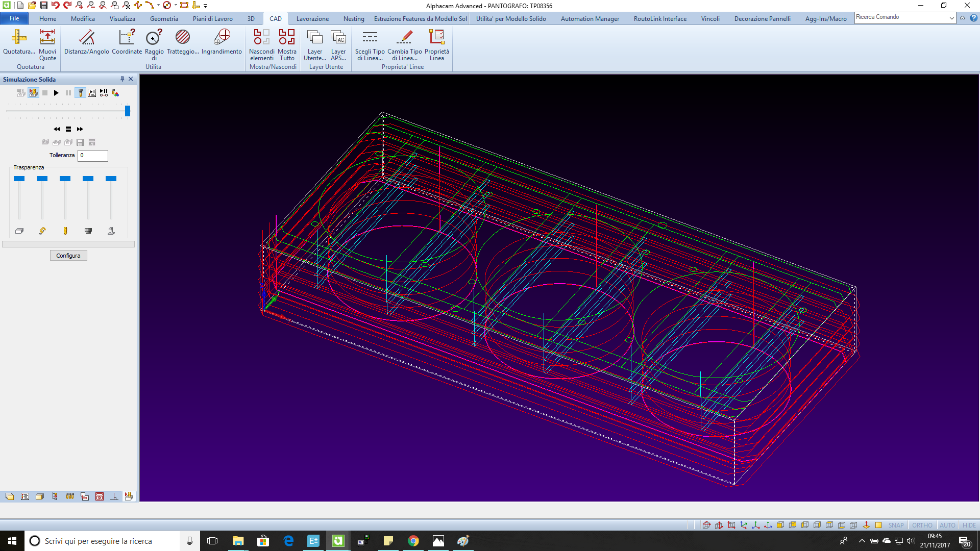The image size is (980, 551).
Task: Click the Proprietà Linea icon
Action: [437, 45]
